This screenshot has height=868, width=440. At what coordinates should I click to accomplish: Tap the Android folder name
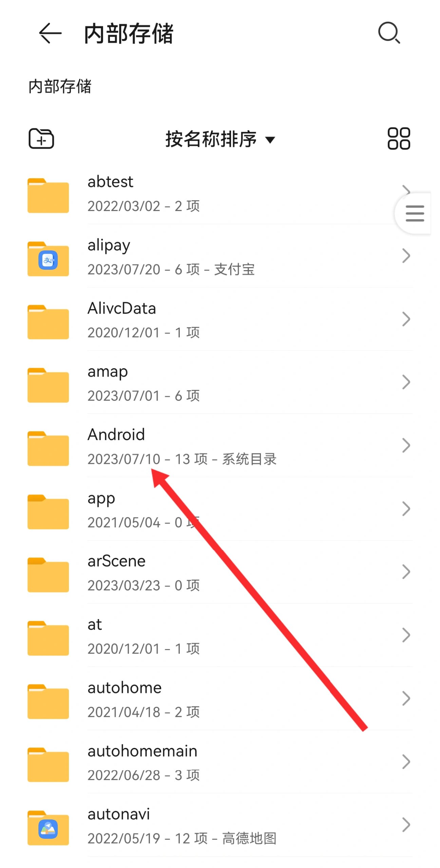[116, 435]
